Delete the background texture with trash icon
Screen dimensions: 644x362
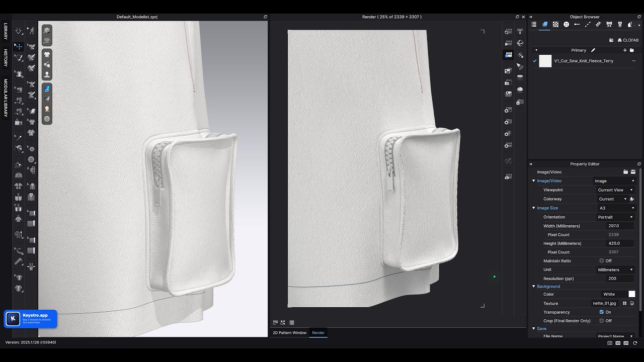pos(632,303)
